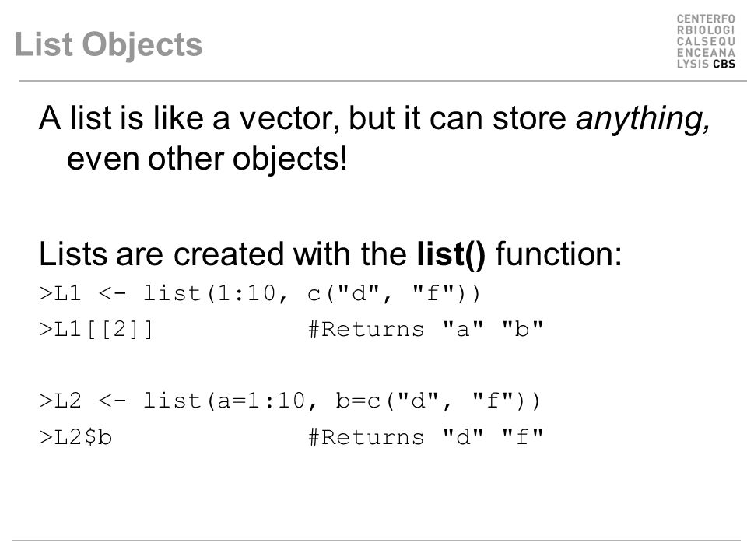747x560 pixels.
Task: Click the bold list() function text
Action: click(451, 254)
